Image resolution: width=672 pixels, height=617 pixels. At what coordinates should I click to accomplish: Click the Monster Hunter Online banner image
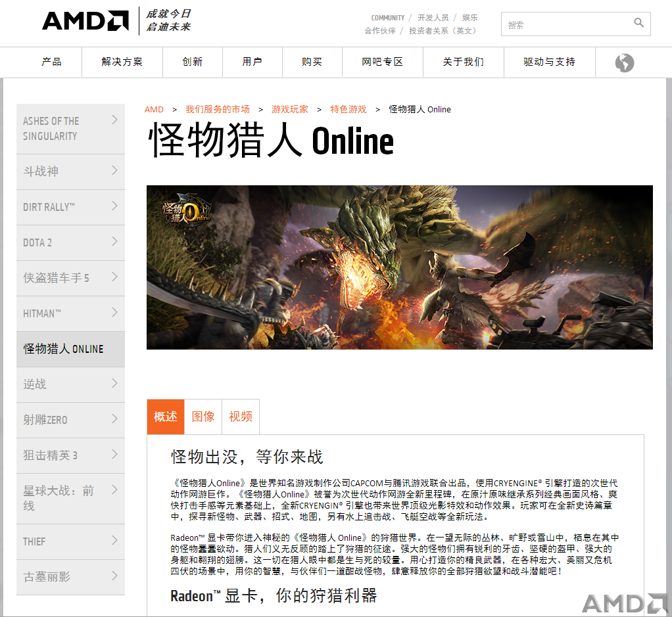pos(399,267)
